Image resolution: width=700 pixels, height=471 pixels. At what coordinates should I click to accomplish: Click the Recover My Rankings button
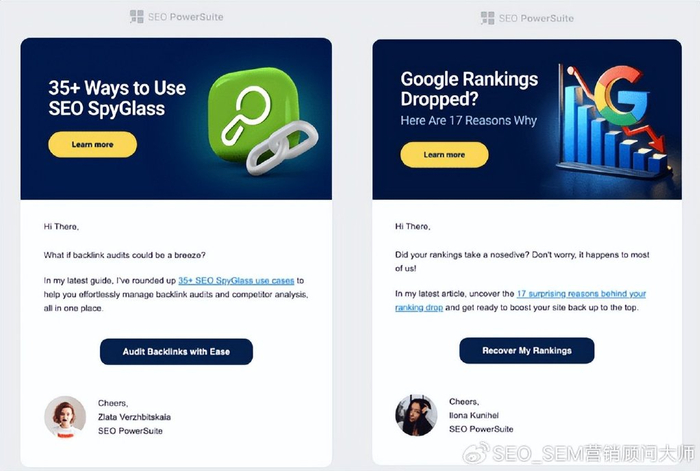[x=527, y=350]
